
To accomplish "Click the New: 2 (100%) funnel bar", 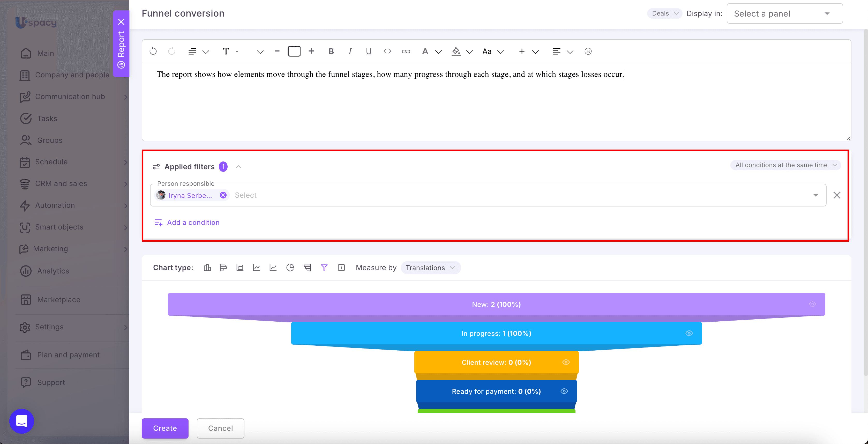I will pos(496,304).
